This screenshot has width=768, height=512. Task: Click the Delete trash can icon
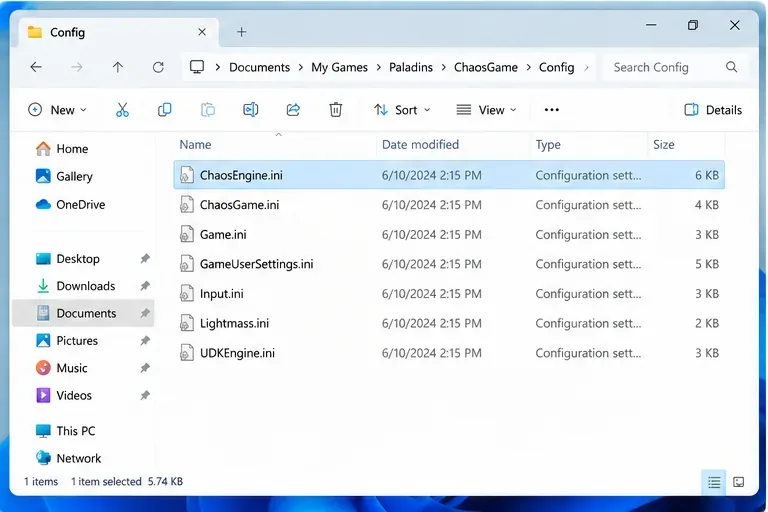pos(336,110)
